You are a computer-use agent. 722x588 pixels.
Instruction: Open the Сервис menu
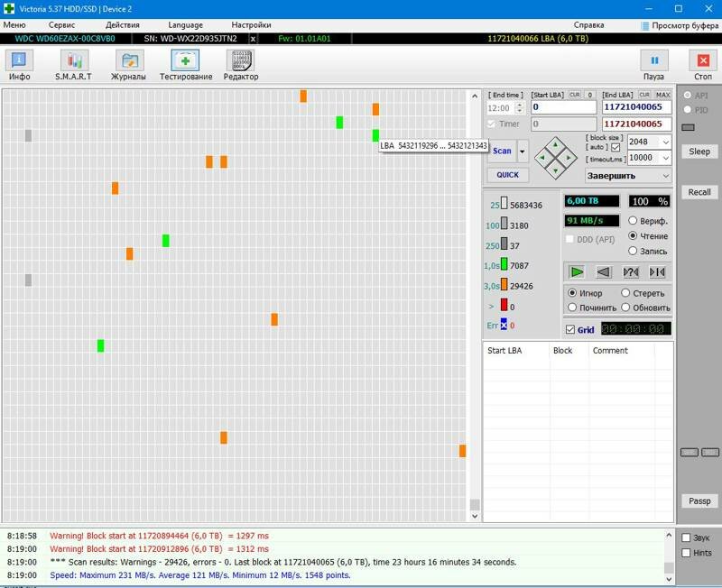61,25
